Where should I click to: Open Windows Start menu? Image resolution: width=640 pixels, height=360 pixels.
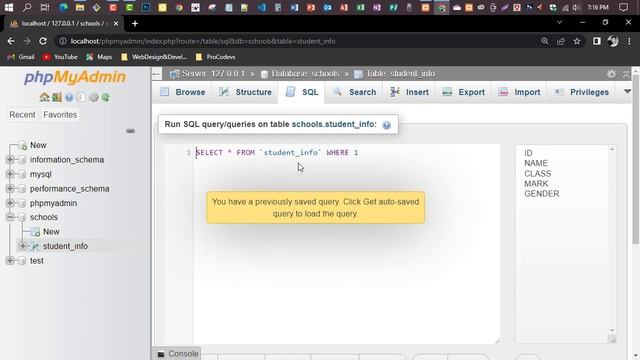coord(9,7)
